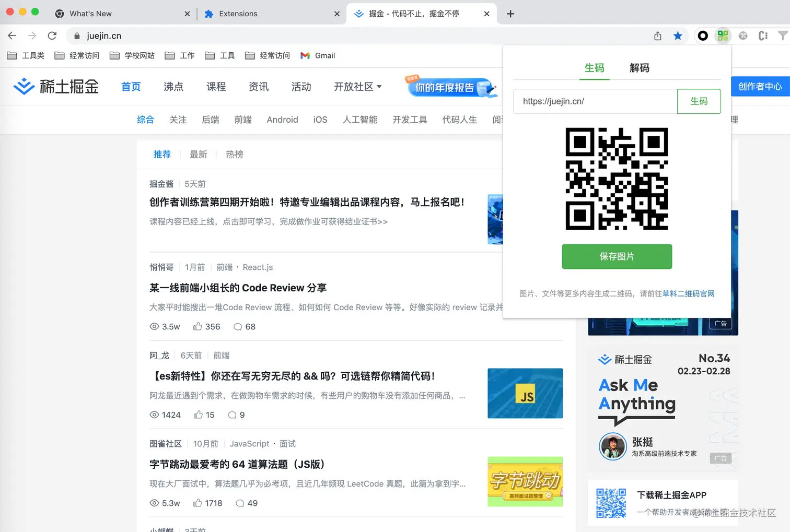Click the view count eye icon showing 3.5w
This screenshot has width=790, height=532.
pyautogui.click(x=154, y=326)
